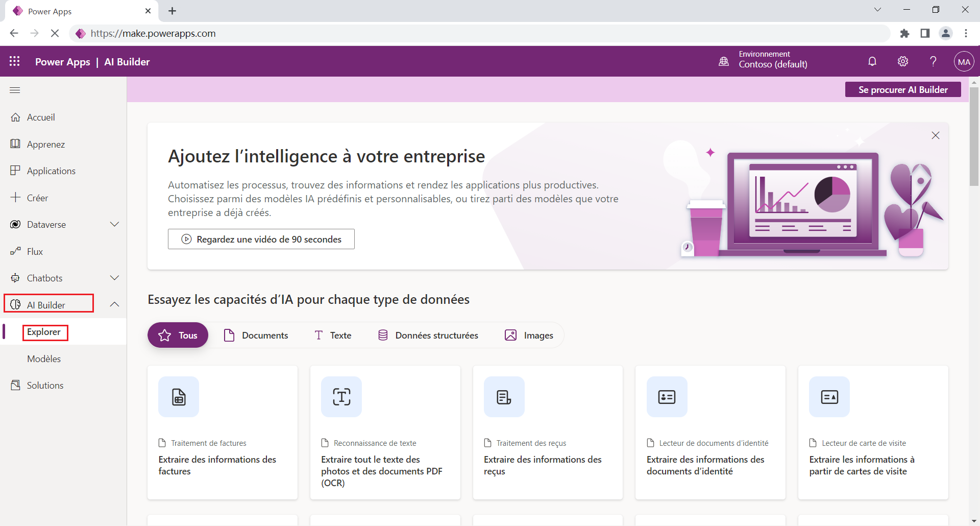Screen dimensions: 980x526
Task: Open the help question mark
Action: 933,61
